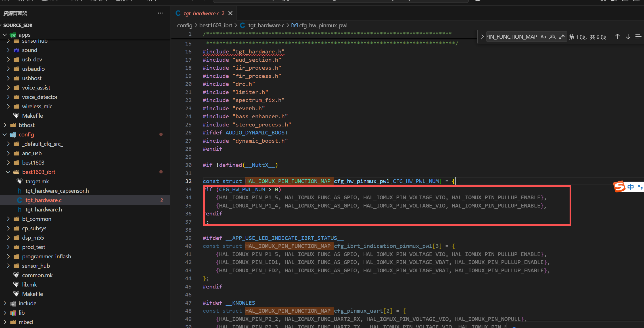Image resolution: width=644 pixels, height=328 pixels.
Task: Toggle regular expression search option
Action: (562, 37)
